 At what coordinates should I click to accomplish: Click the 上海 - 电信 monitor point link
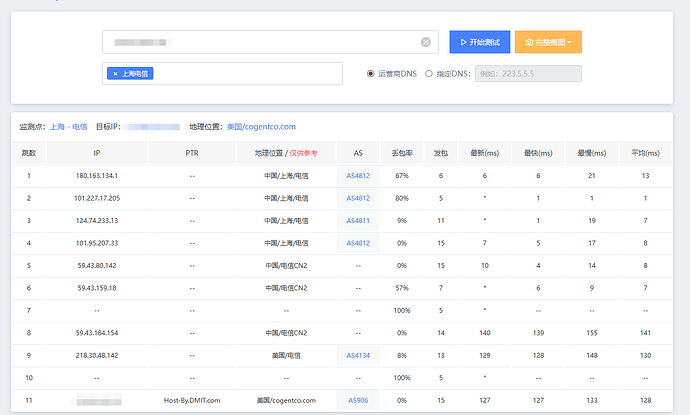(x=69, y=127)
